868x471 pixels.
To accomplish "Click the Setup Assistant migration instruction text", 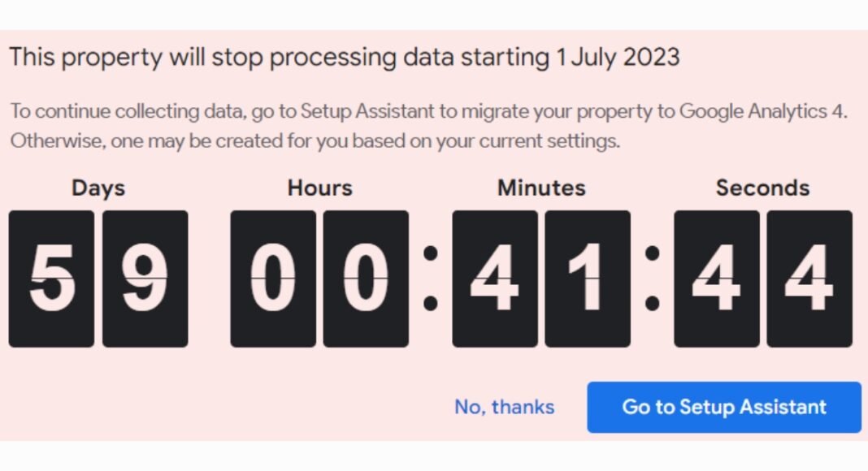I will click(x=428, y=111).
